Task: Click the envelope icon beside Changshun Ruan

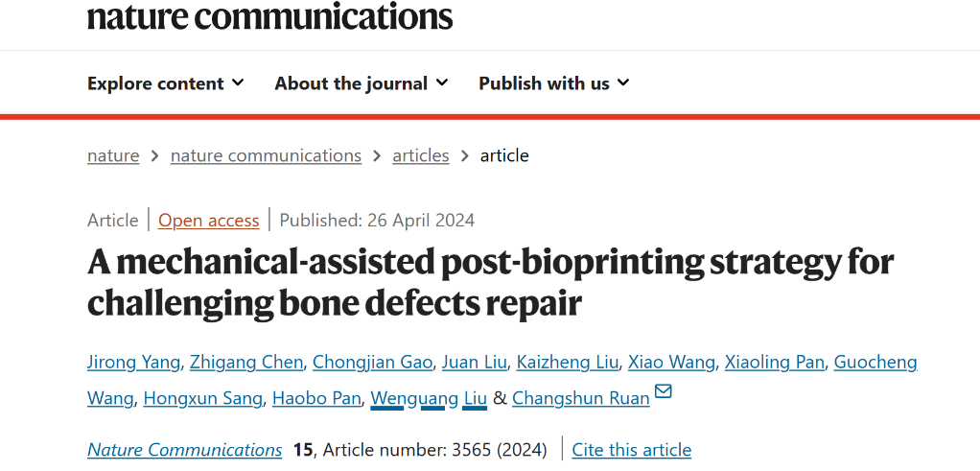Action: pyautogui.click(x=663, y=392)
